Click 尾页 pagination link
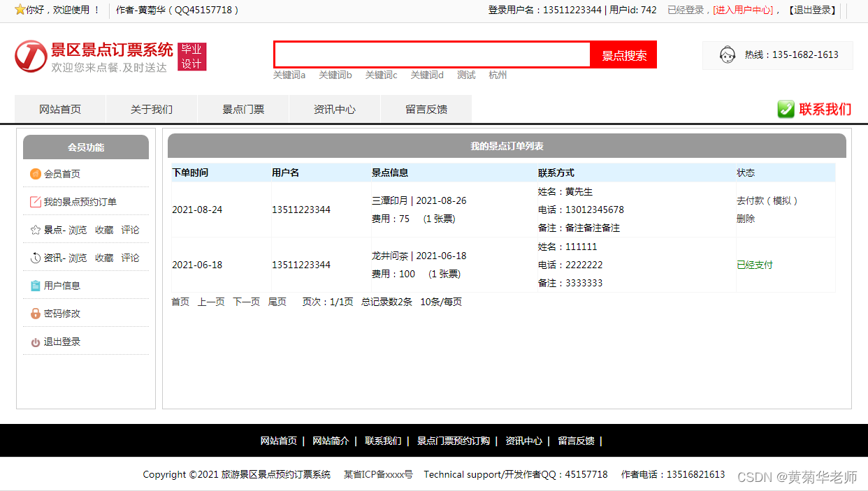Viewport: 868px width, 491px height. [x=277, y=302]
